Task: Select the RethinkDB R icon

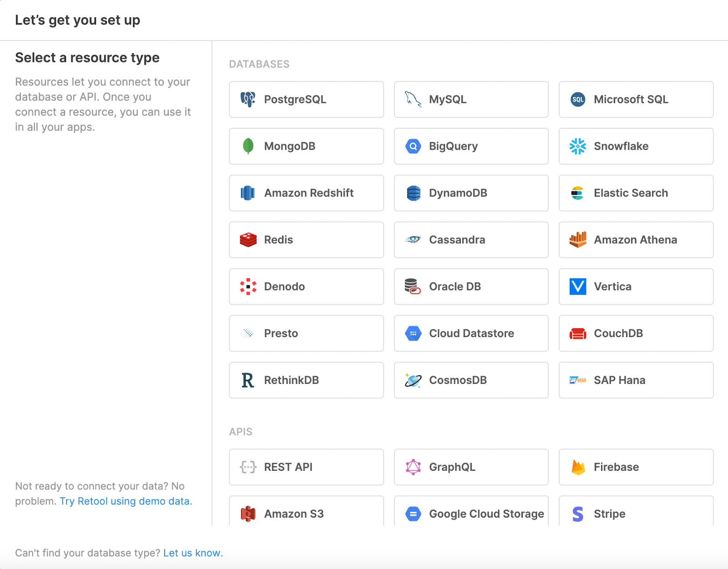Action: 248,380
